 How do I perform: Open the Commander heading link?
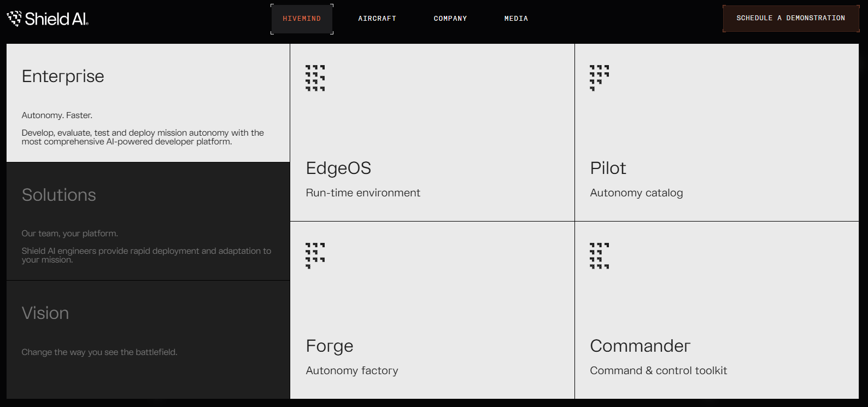[640, 346]
